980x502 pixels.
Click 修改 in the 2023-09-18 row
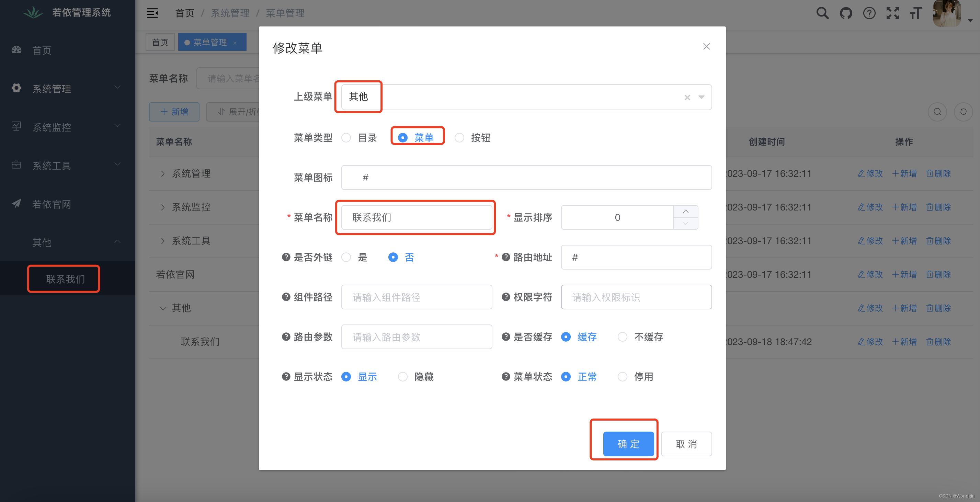(x=870, y=342)
